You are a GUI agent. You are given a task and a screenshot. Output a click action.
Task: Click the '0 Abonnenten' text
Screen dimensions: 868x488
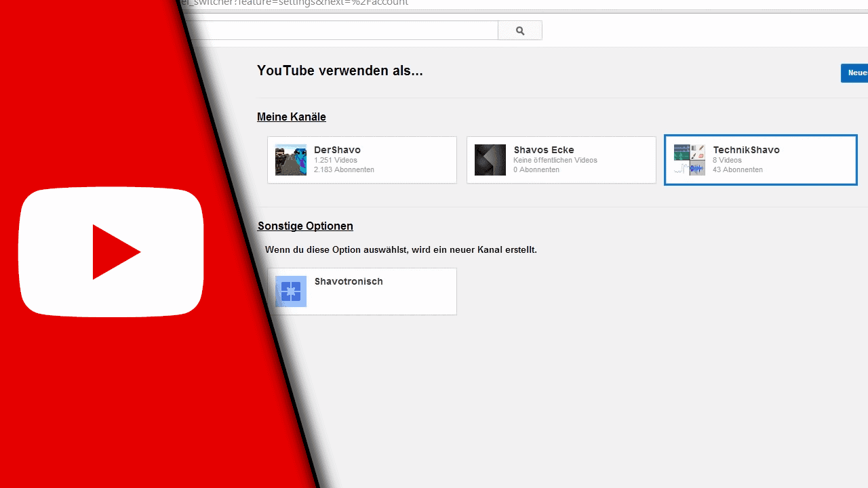point(536,169)
